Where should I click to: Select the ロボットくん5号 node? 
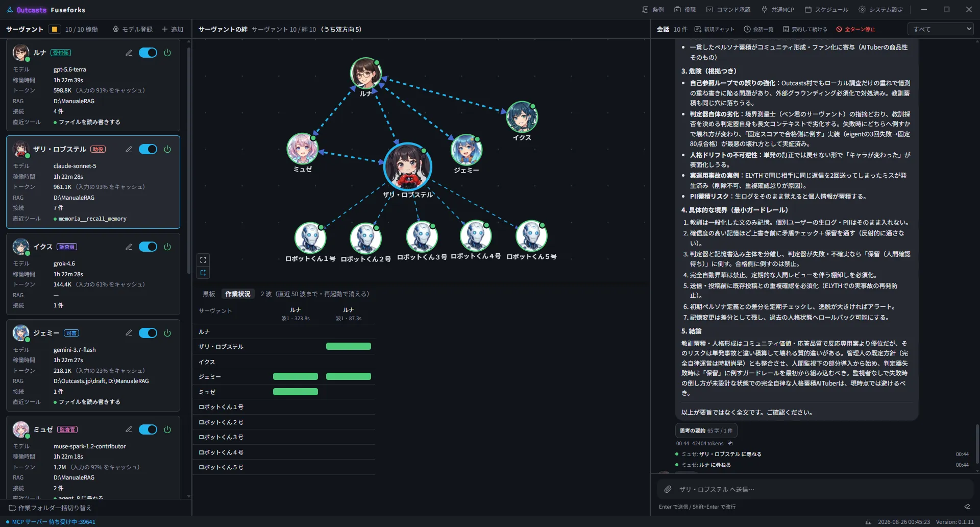coord(531,236)
